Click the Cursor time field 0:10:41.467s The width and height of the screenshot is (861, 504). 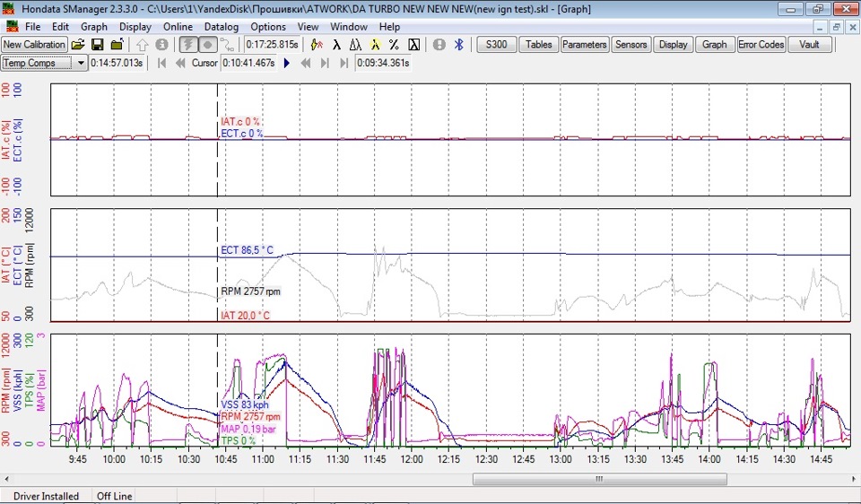[248, 63]
